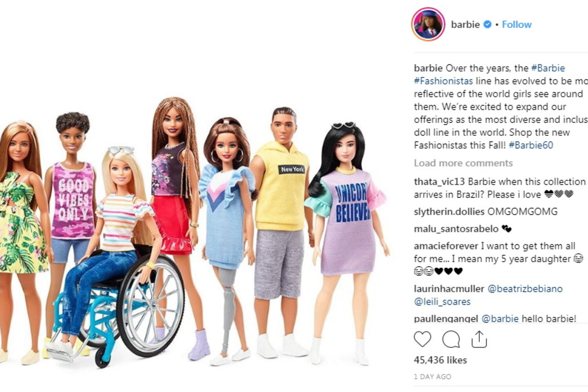
Task: Open the #Barbie60 hashtag link
Action: [531, 145]
